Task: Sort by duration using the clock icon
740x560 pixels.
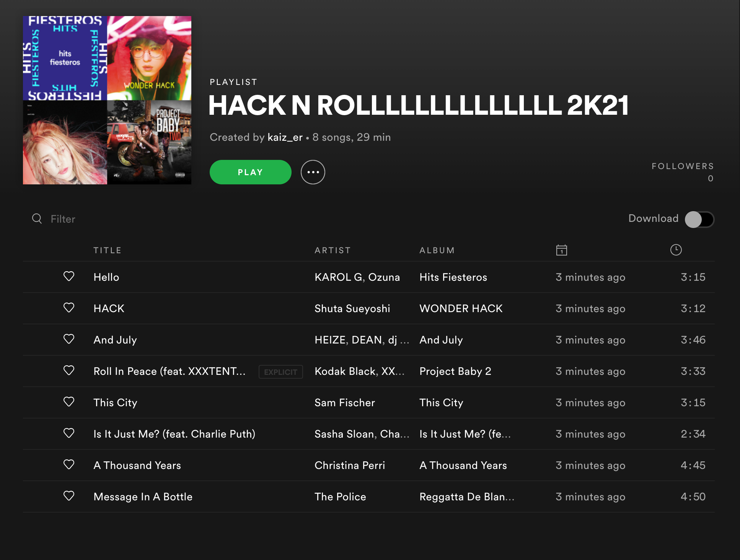Action: click(676, 250)
